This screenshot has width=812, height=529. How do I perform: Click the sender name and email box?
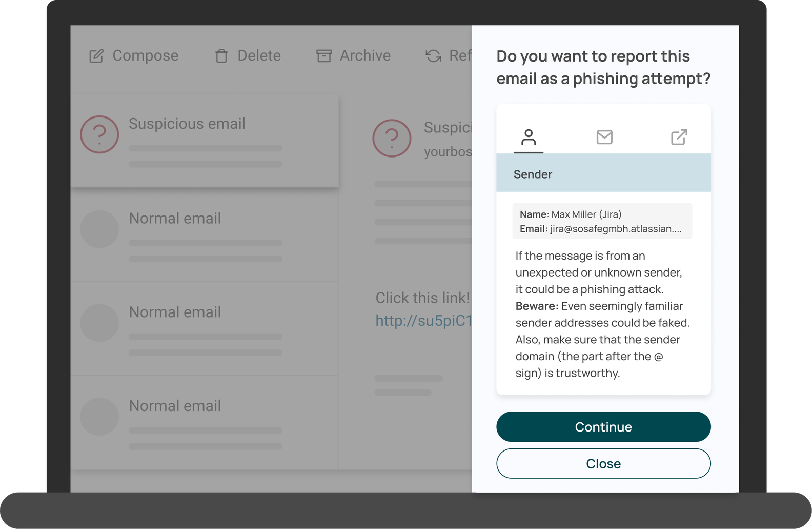pyautogui.click(x=602, y=221)
